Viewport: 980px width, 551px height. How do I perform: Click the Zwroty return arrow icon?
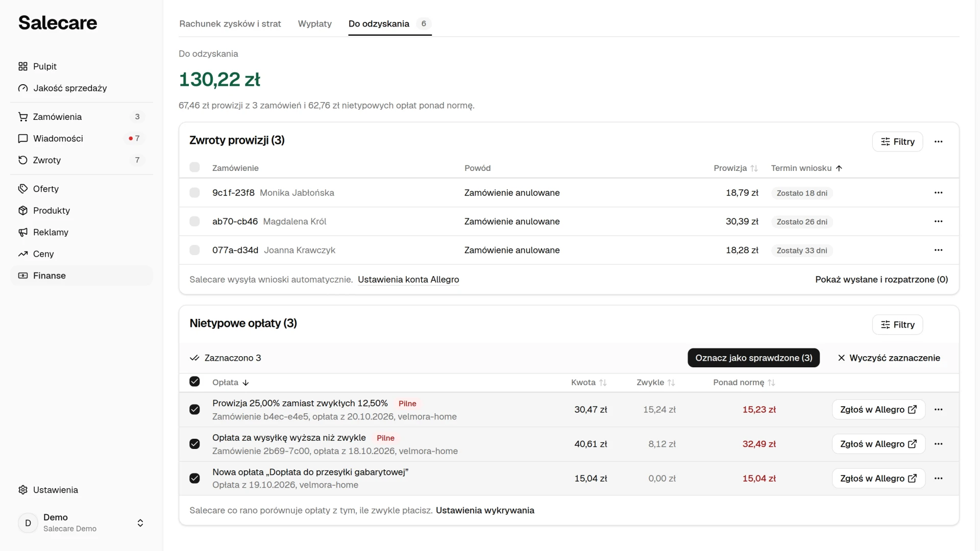tap(23, 160)
